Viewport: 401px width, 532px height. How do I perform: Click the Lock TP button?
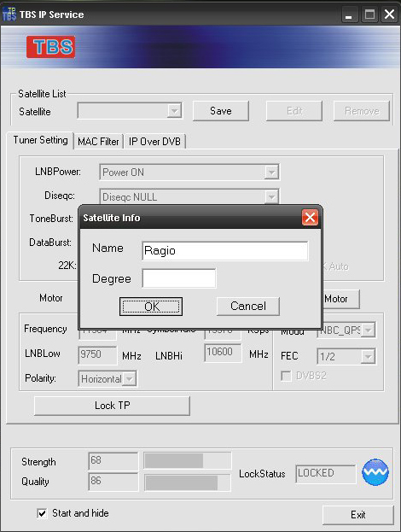[112, 406]
